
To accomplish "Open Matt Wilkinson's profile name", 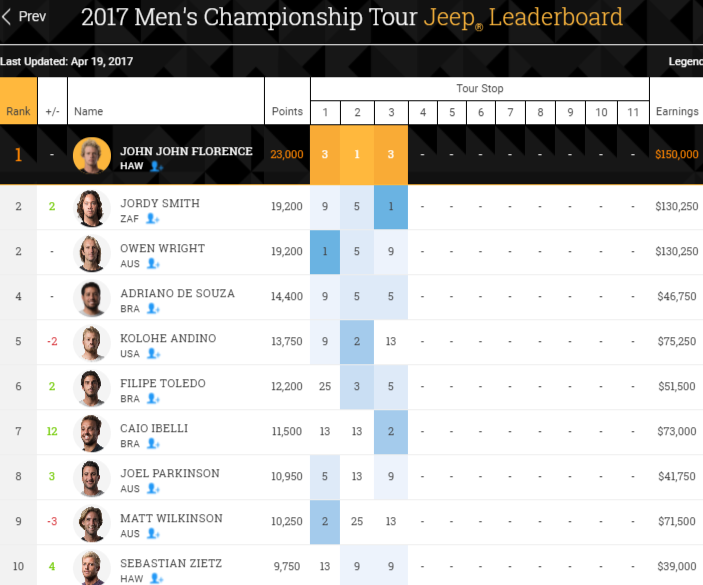I will pyautogui.click(x=171, y=518).
